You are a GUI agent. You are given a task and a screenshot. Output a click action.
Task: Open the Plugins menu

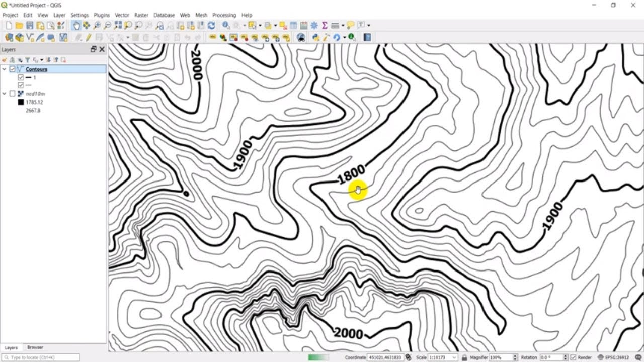pyautogui.click(x=102, y=15)
